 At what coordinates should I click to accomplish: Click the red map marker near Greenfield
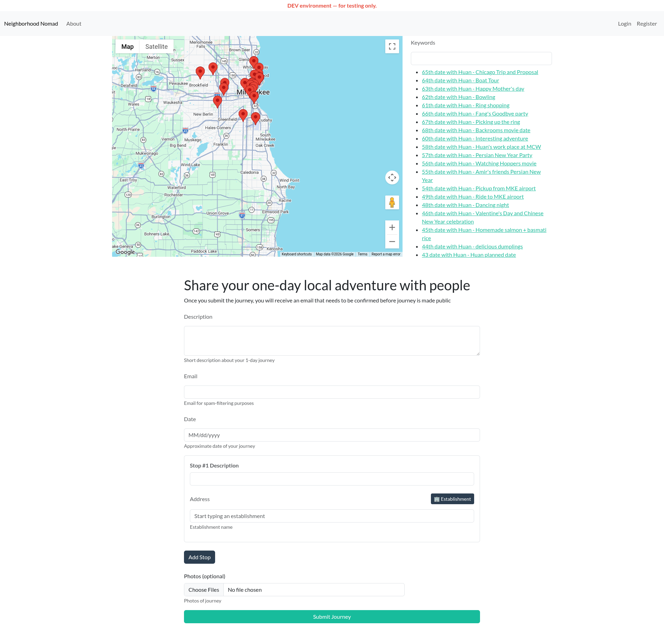243,115
